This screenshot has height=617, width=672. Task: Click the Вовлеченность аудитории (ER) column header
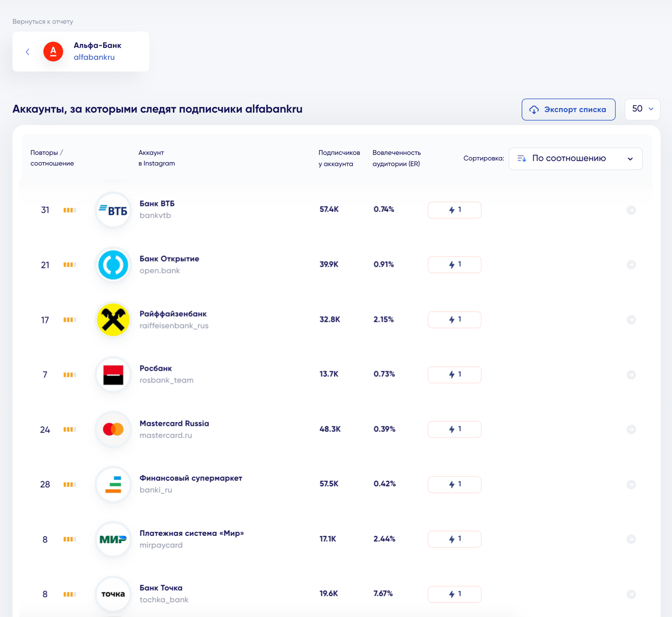pyautogui.click(x=396, y=158)
